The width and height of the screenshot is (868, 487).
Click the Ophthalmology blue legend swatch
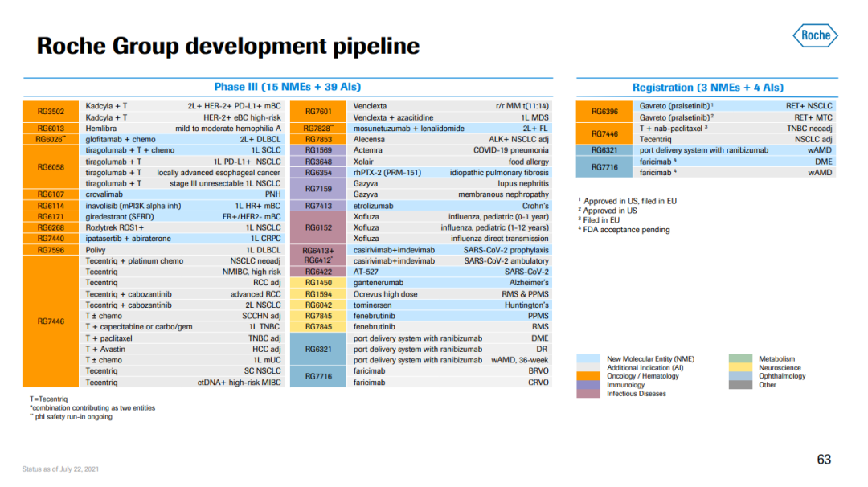(740, 376)
